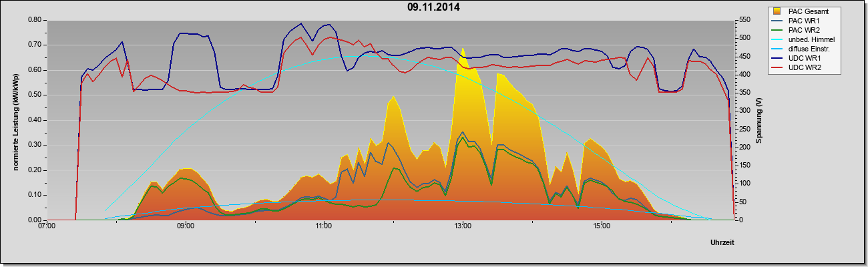Click the 09:00 time axis label

(186, 226)
